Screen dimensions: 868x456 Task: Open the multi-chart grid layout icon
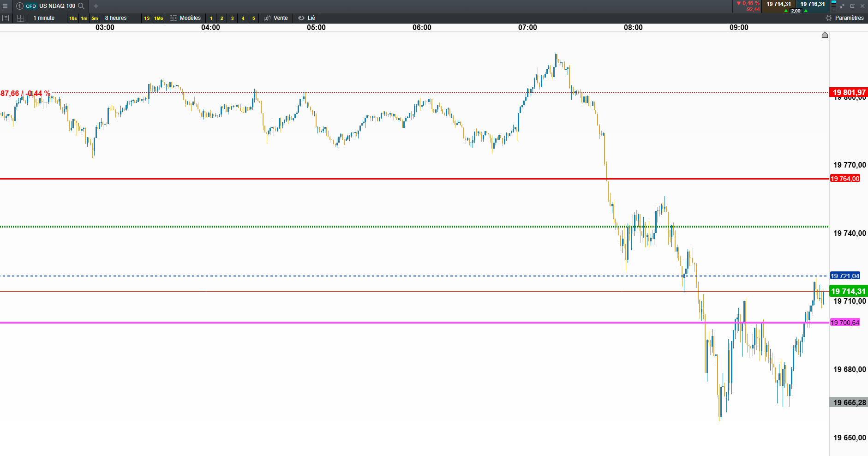click(x=20, y=18)
